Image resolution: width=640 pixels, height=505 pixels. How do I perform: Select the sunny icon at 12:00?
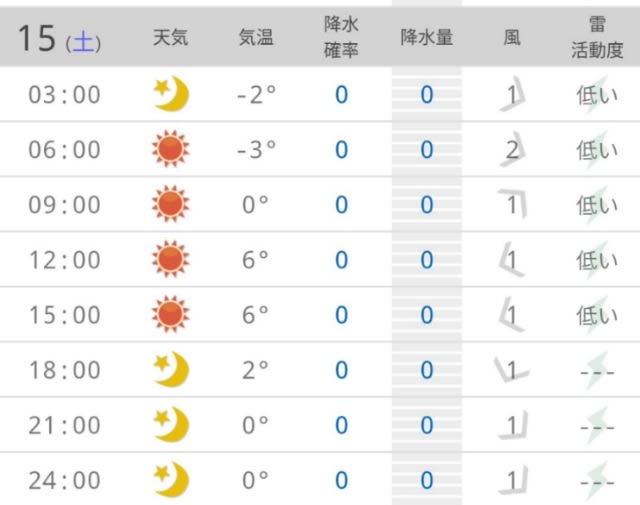point(171,259)
